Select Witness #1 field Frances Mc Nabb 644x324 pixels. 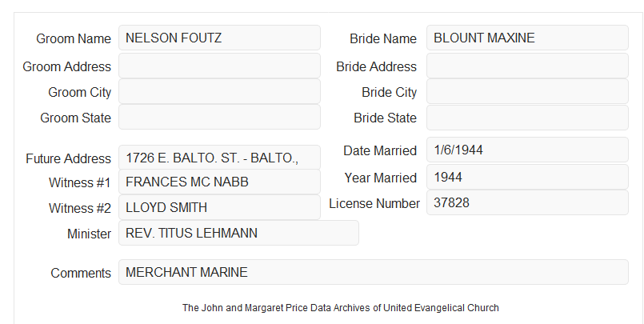click(x=219, y=182)
